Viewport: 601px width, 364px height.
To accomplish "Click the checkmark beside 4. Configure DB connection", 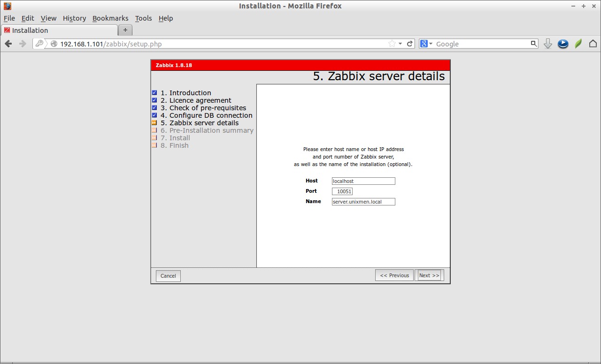I will [x=154, y=115].
